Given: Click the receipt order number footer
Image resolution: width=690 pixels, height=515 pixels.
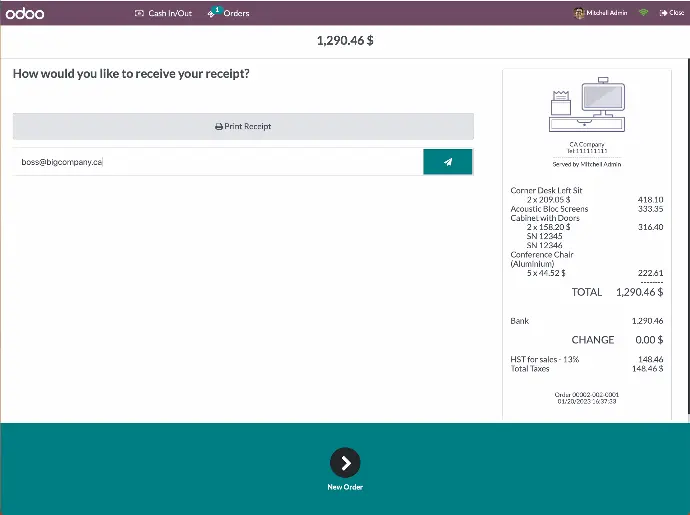Looking at the screenshot, I should (x=586, y=394).
